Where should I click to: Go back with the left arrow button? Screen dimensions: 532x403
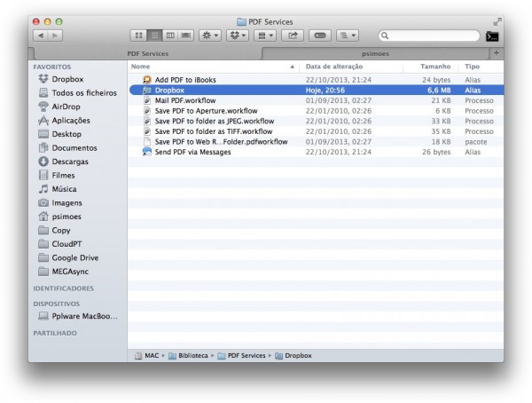coord(41,36)
